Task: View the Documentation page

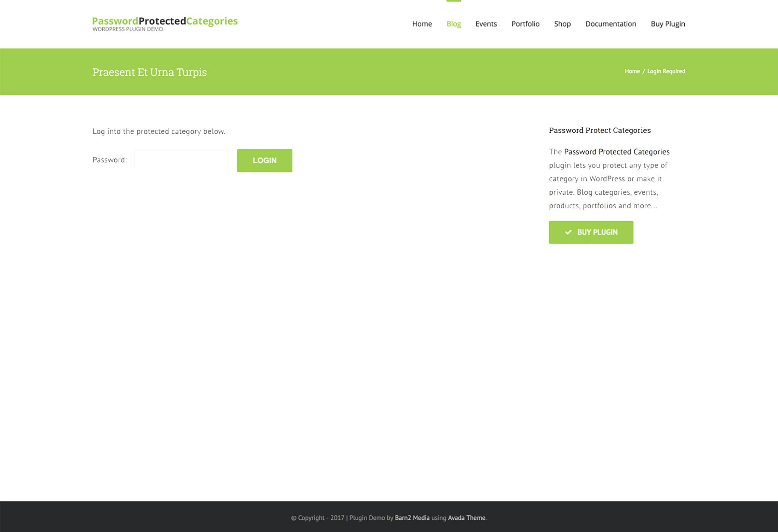Action: (611, 24)
